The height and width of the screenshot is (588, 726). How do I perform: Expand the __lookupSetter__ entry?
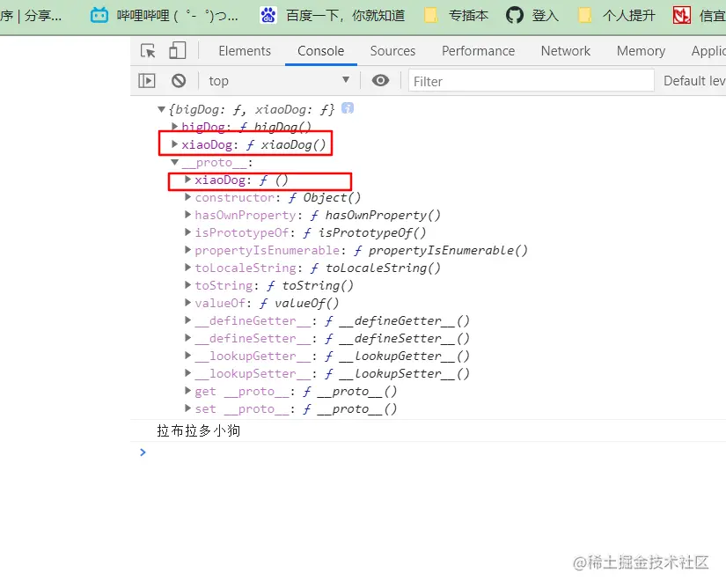pos(187,372)
